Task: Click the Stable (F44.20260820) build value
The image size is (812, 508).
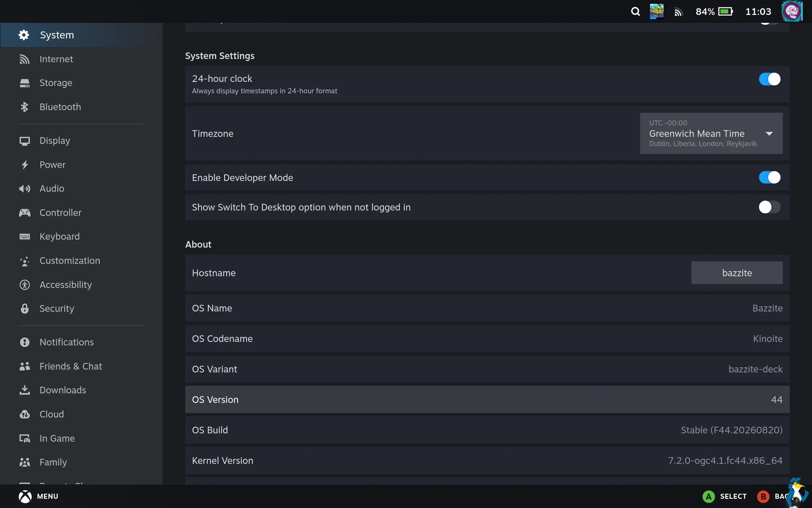Action: (731, 431)
